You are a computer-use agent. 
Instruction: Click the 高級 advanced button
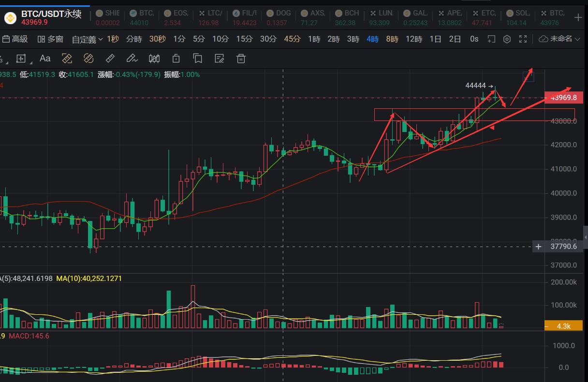[x=15, y=39]
